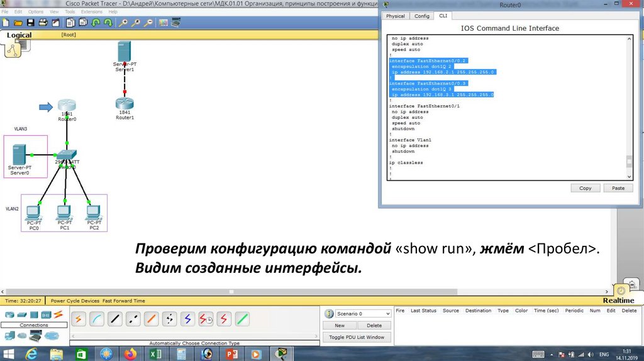Click the New scenario button
Image resolution: width=644 pixels, height=361 pixels.
click(339, 325)
